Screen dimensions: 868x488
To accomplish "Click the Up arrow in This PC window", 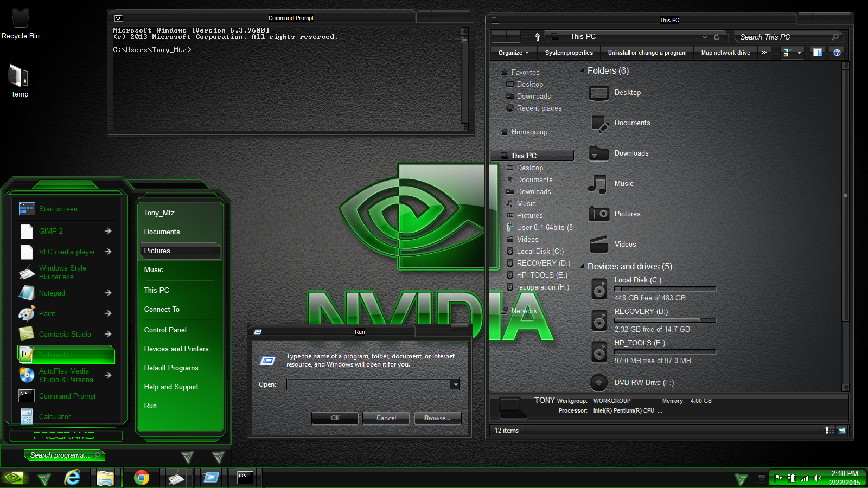I will [538, 37].
